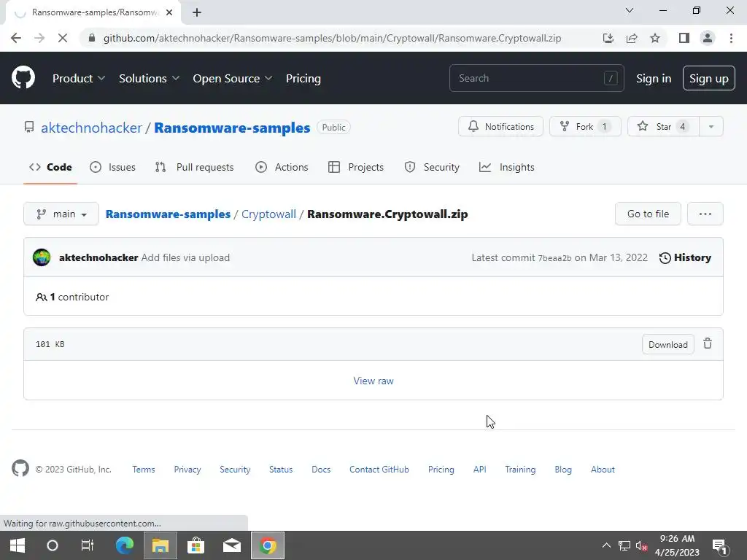Open the three-dot file options menu

(705, 214)
